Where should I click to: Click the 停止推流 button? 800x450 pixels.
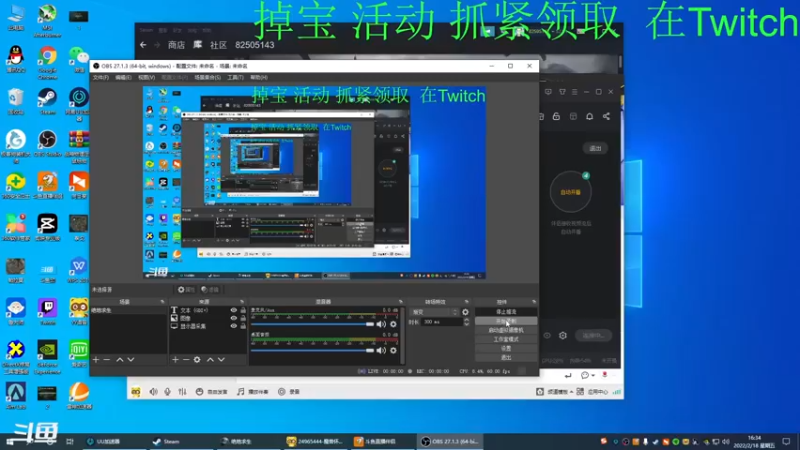(x=506, y=312)
